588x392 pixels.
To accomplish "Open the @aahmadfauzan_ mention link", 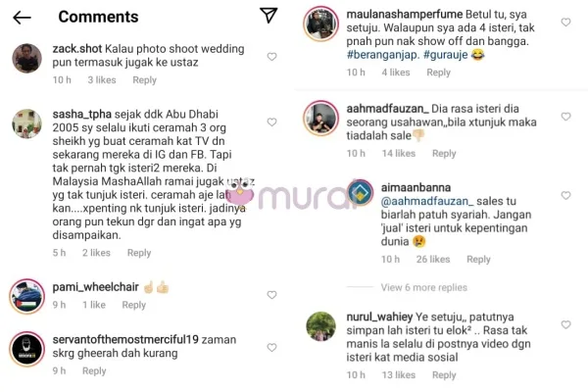I will click(x=427, y=202).
